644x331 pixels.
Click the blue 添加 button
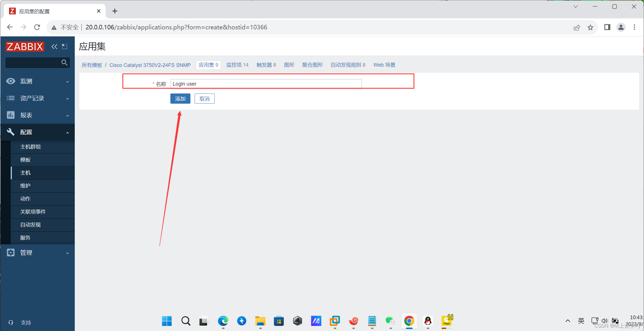coord(180,99)
